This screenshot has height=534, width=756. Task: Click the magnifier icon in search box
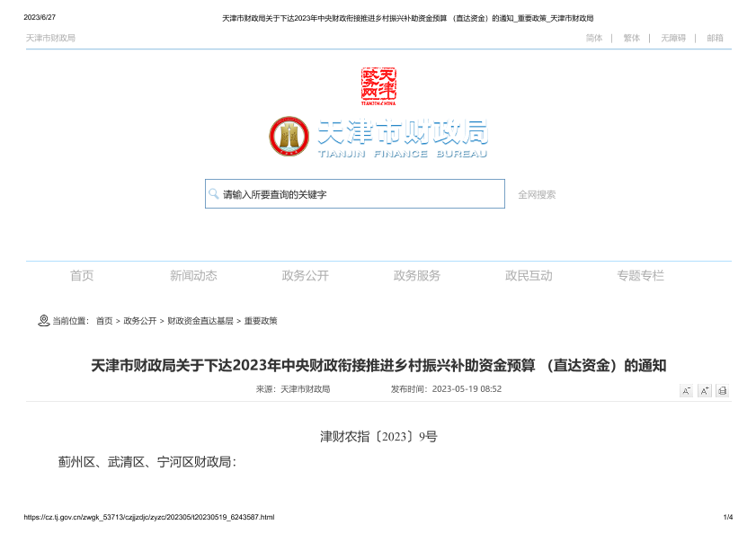(x=214, y=193)
